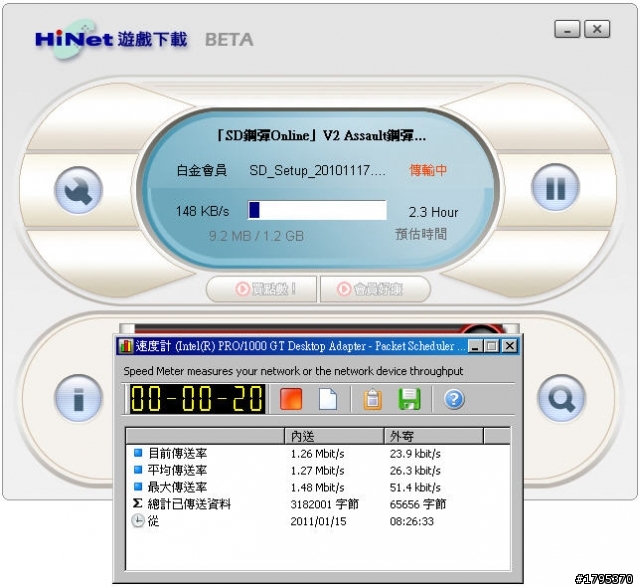Select the 最大傳送率 row

click(x=318, y=487)
